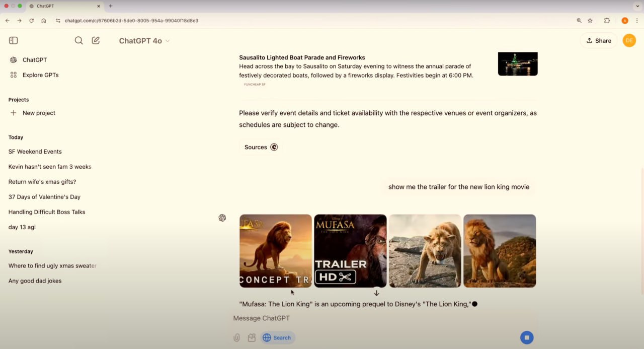This screenshot has width=644, height=349.
Task: Open the Chrome tab list chevron
Action: pos(637,6)
